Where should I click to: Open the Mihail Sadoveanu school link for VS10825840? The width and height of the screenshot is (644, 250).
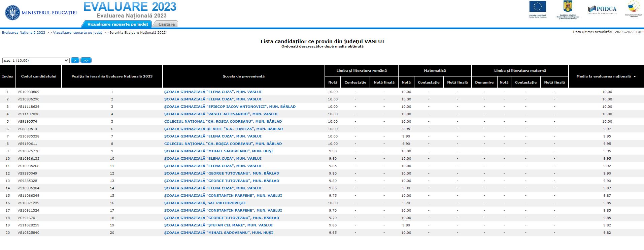218,232
